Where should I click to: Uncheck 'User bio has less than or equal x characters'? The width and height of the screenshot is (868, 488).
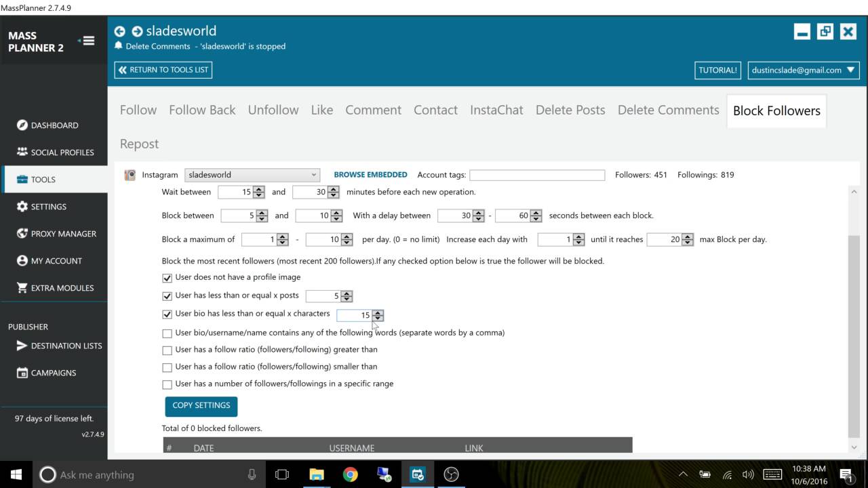(167, 314)
